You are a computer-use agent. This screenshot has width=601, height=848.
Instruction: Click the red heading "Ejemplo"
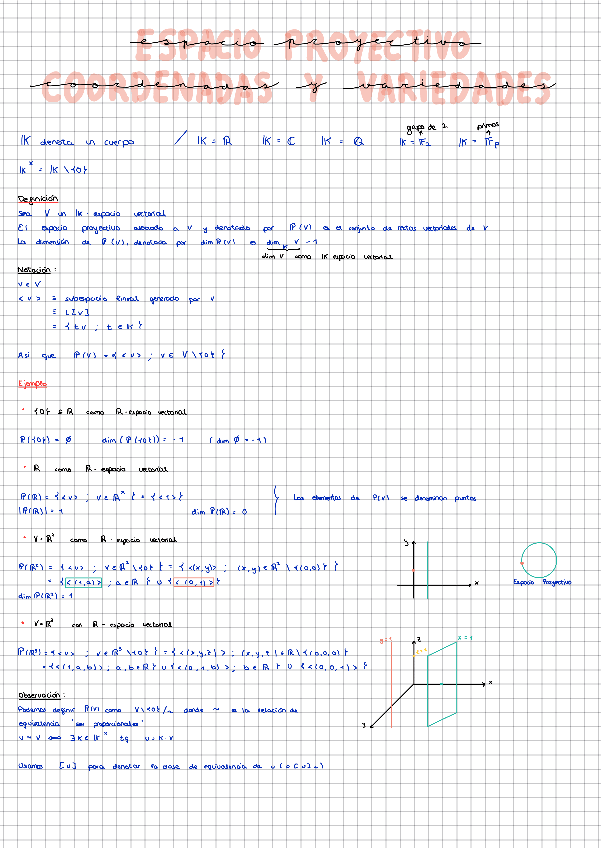coord(32,384)
